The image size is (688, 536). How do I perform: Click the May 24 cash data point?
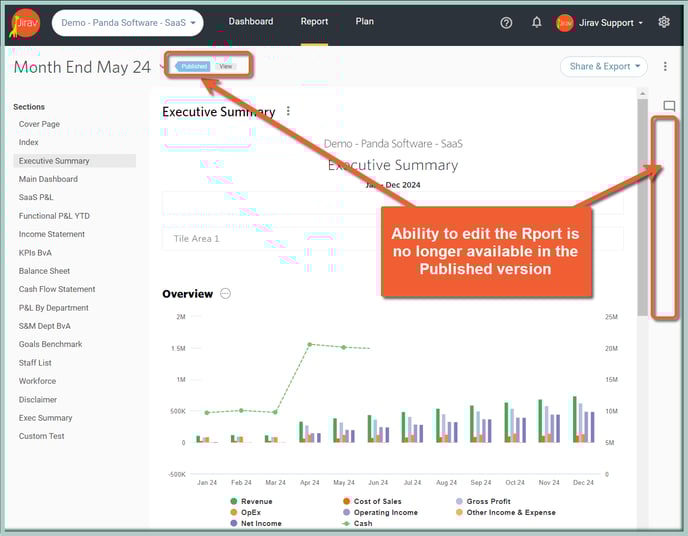pyautogui.click(x=344, y=347)
